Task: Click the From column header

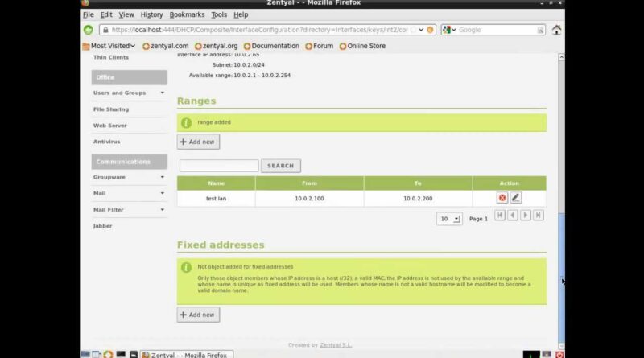Action: [309, 183]
